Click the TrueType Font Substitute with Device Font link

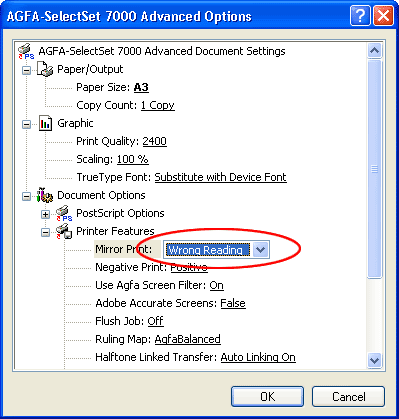point(220,177)
